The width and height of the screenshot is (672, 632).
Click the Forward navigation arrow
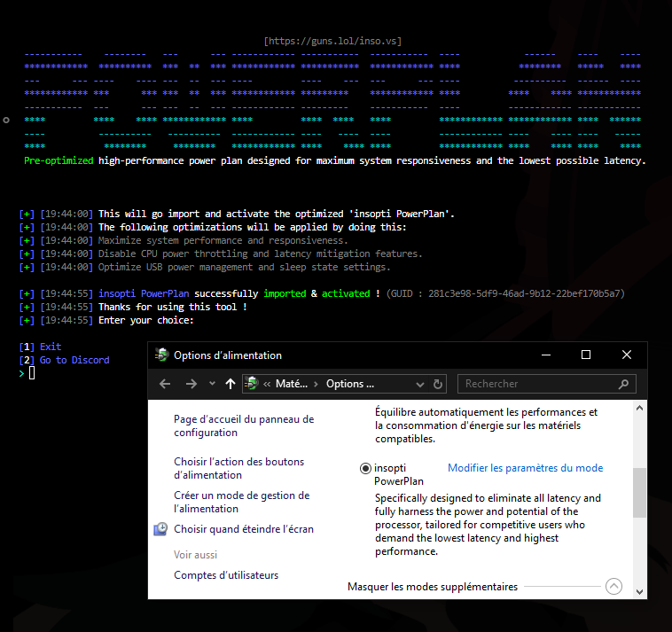click(191, 384)
